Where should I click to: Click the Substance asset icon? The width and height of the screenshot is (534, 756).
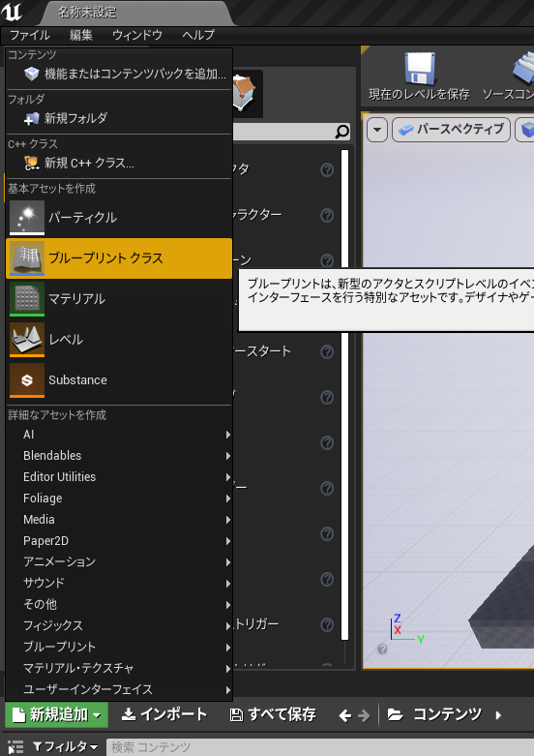27,379
